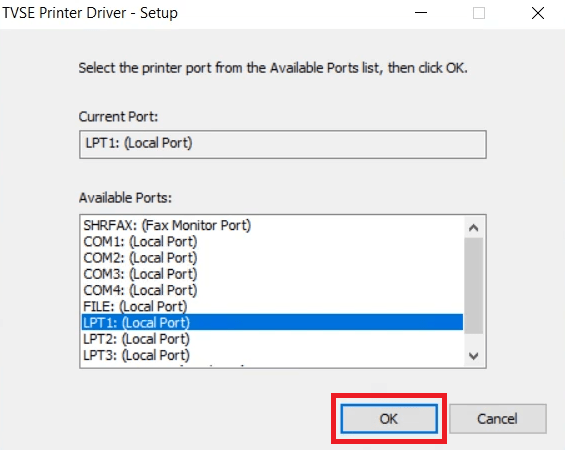The image size is (565, 450).
Task: Close the TVSE Printer Driver dialog
Action: 538,13
